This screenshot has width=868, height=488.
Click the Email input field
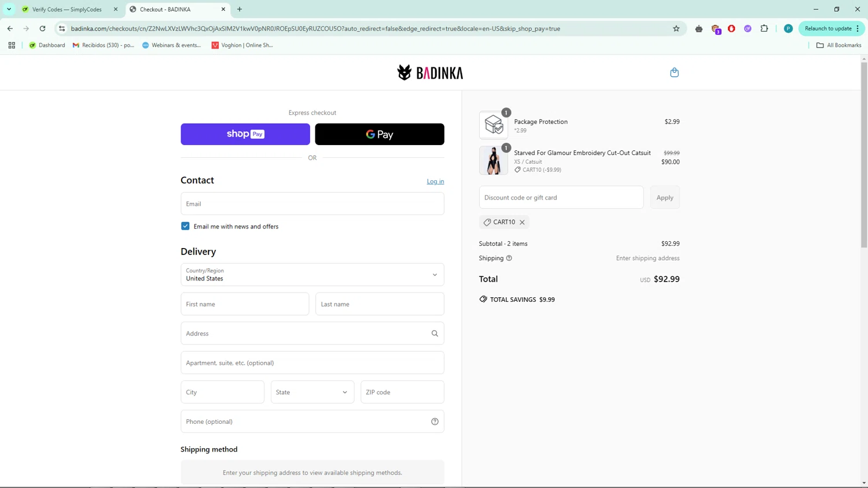coord(312,204)
